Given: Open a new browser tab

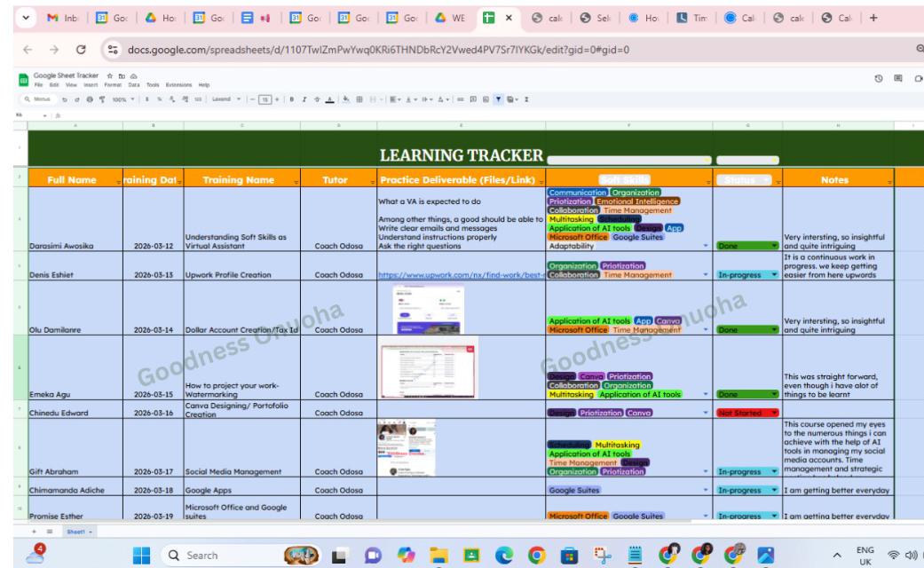Looking at the screenshot, I should coord(873,18).
